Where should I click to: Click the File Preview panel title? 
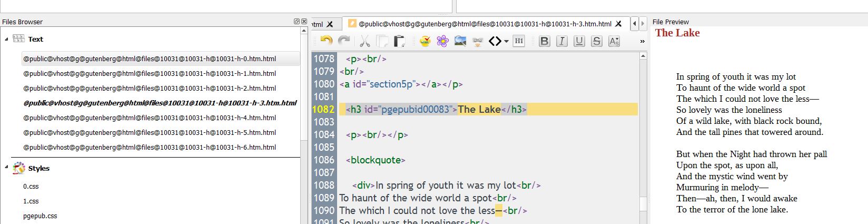670,22
